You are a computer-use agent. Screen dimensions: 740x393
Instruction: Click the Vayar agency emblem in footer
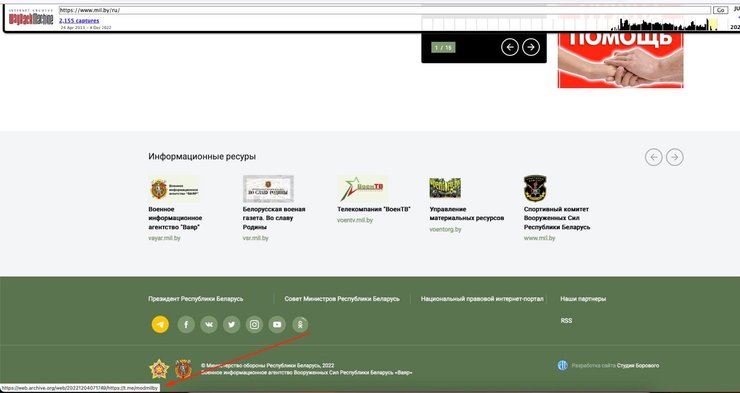click(183, 369)
